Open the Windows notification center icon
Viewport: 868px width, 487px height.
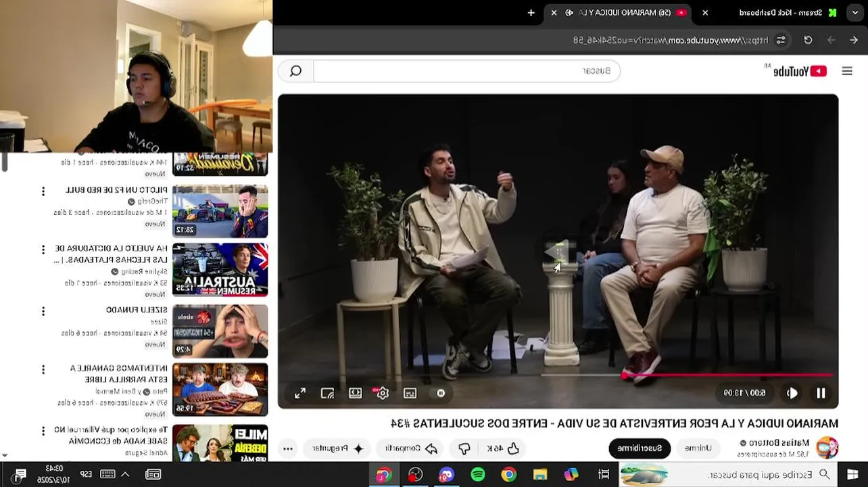pos(20,474)
